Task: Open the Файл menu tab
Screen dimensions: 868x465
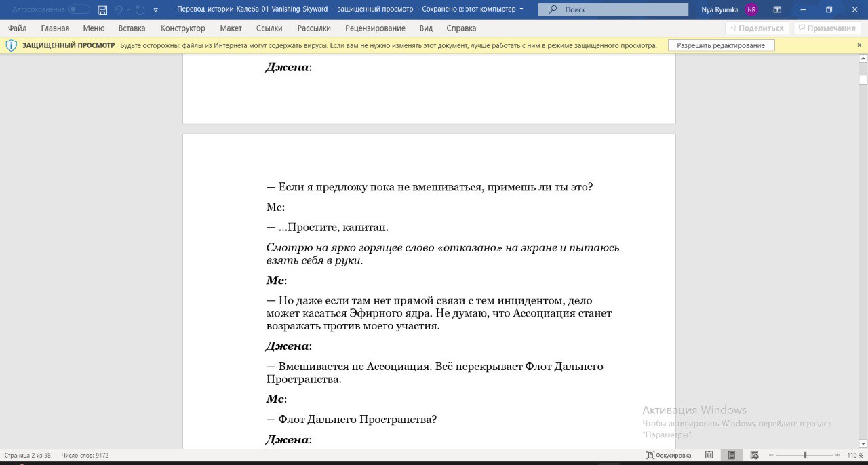Action: pyautogui.click(x=17, y=28)
